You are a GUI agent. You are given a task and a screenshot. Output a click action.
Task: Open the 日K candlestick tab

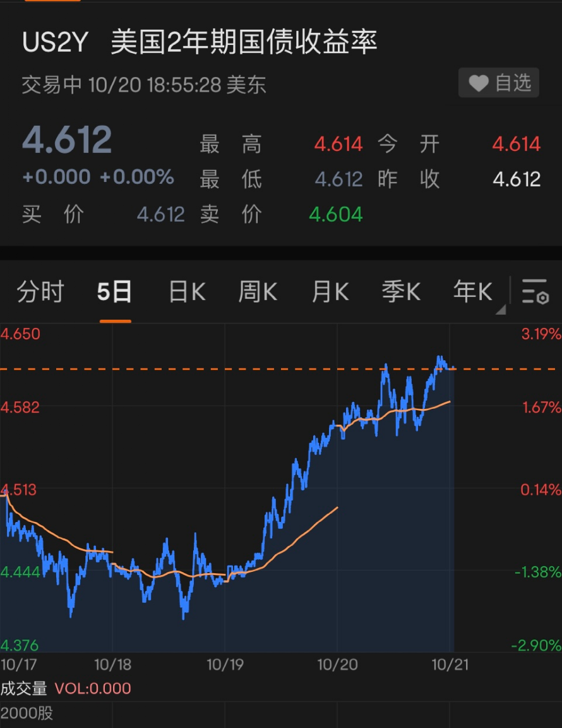coord(187,292)
